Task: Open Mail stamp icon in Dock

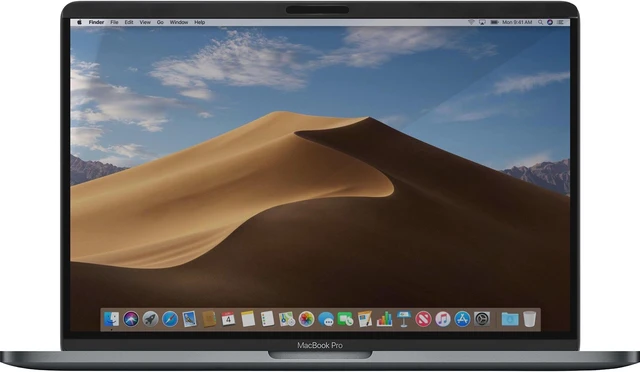Action: click(189, 319)
